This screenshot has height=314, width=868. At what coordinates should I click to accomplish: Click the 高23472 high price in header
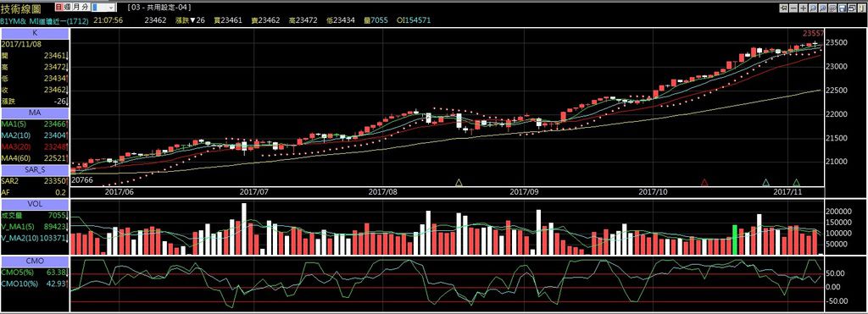coord(303,20)
